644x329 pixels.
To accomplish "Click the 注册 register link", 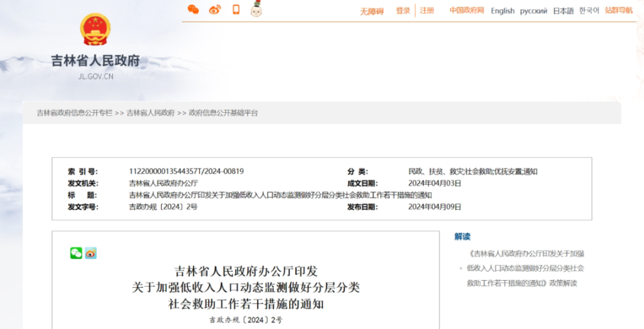I will tap(427, 10).
